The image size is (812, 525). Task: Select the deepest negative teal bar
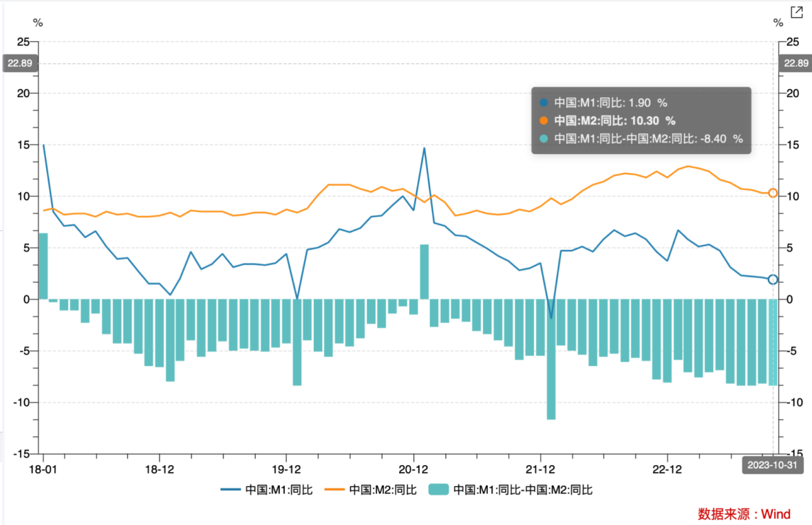pyautogui.click(x=551, y=358)
